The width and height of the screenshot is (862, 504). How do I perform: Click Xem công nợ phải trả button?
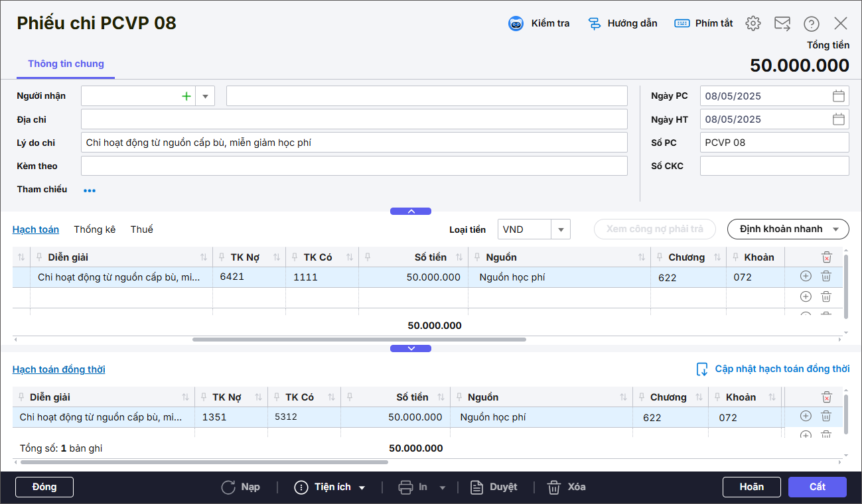click(655, 229)
